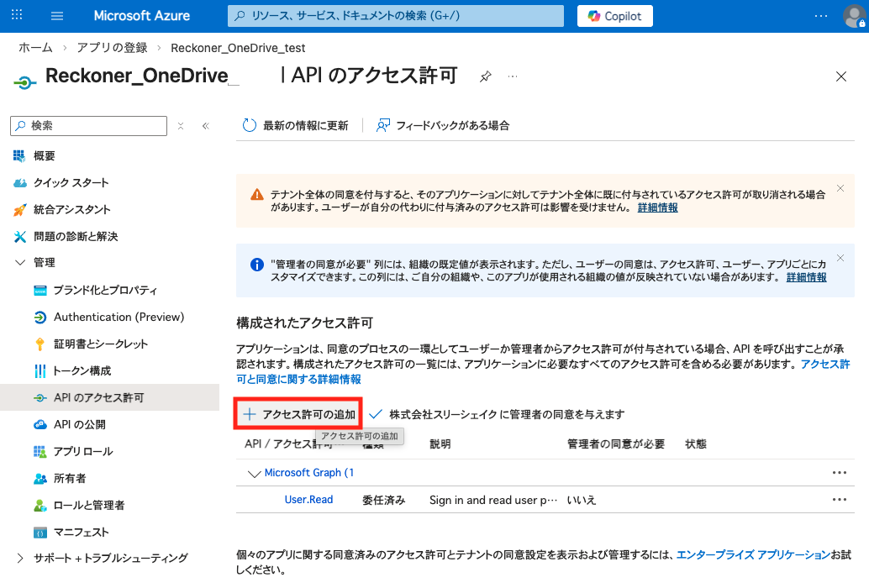This screenshot has height=588, width=869.
Task: Open the portal hamburger menu
Action: coord(57,15)
